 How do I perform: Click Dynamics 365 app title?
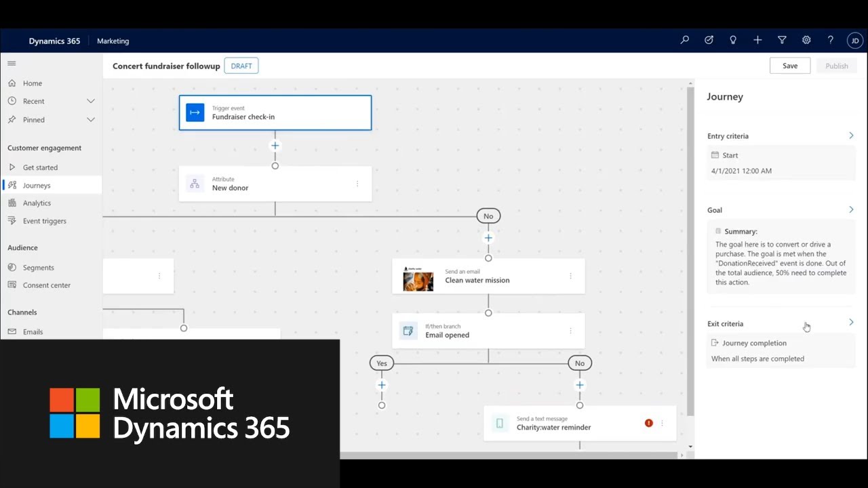click(x=54, y=41)
